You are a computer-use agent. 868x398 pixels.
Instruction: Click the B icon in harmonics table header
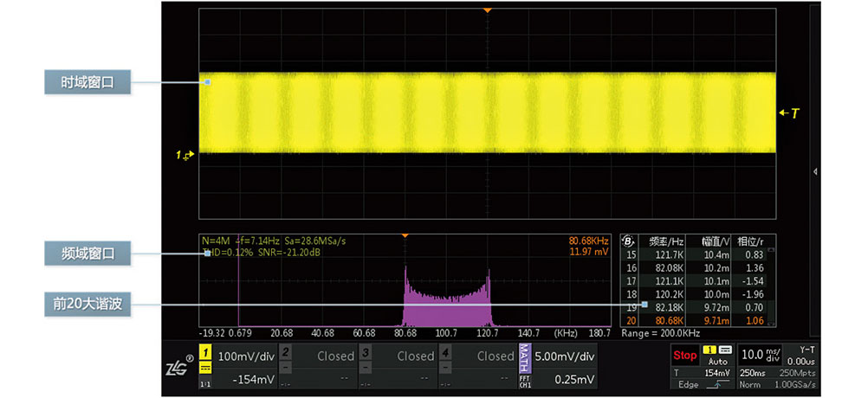pyautogui.click(x=628, y=241)
